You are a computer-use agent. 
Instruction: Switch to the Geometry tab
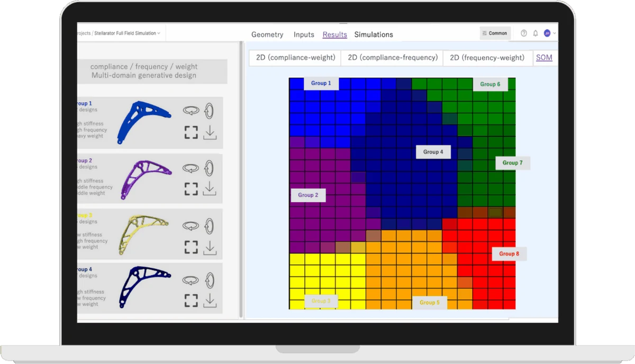(267, 34)
